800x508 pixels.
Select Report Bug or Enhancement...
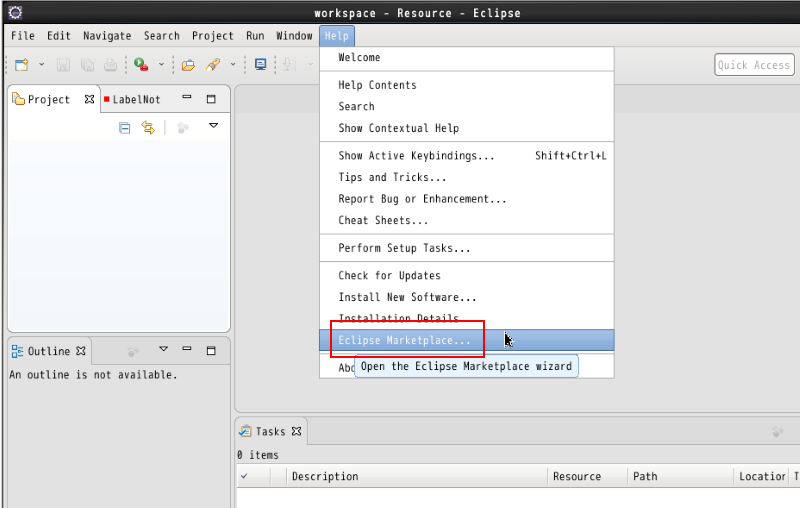point(467,198)
